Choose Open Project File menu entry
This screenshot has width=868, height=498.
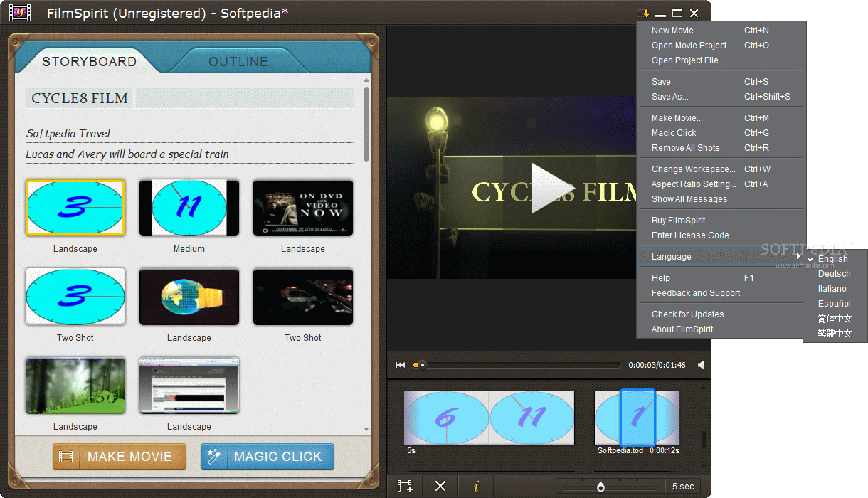tap(721, 60)
